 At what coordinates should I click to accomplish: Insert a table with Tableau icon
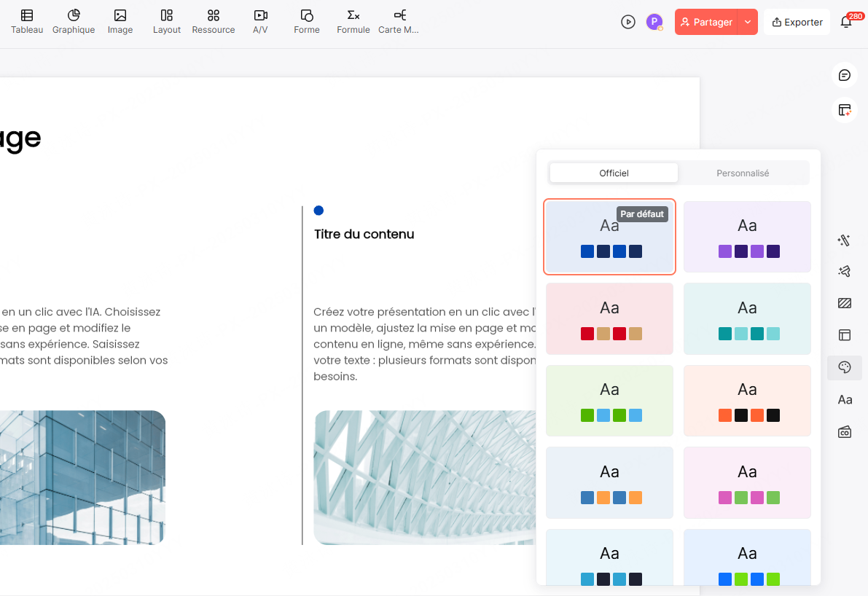click(27, 21)
